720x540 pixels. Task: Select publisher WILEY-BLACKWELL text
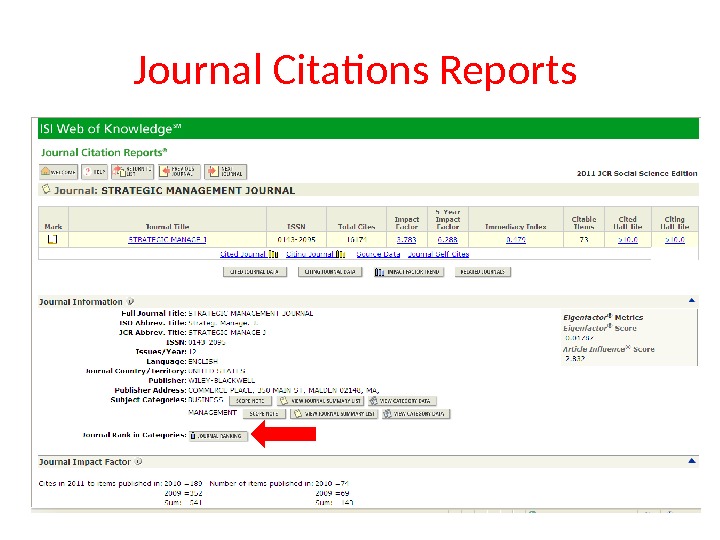[x=222, y=380]
